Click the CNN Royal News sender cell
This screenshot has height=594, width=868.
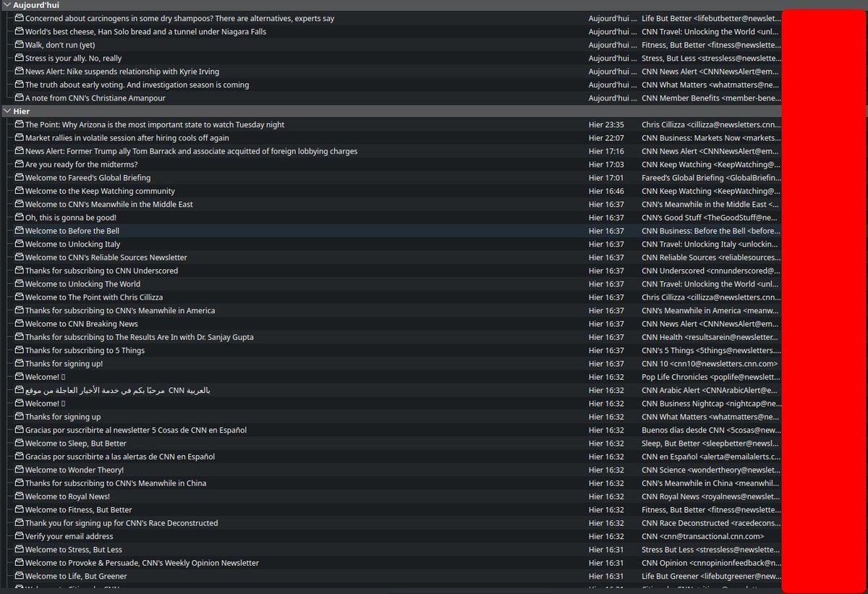[711, 496]
